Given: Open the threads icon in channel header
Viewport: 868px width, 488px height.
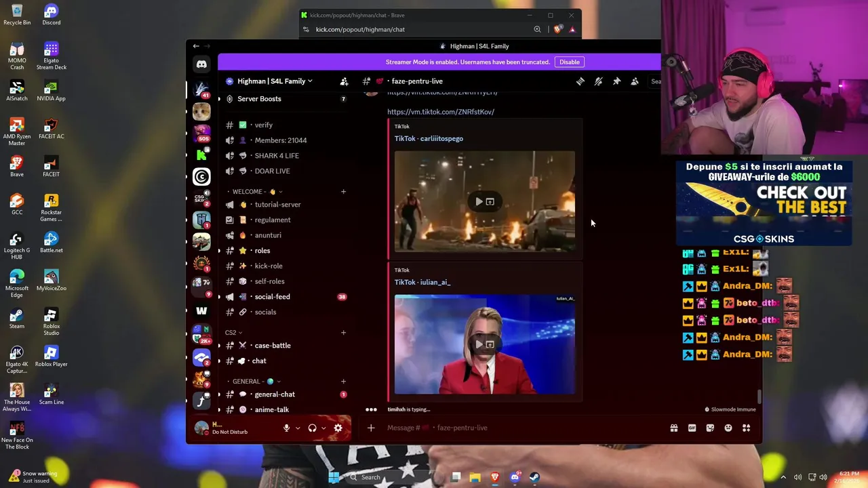Looking at the screenshot, I should point(580,81).
